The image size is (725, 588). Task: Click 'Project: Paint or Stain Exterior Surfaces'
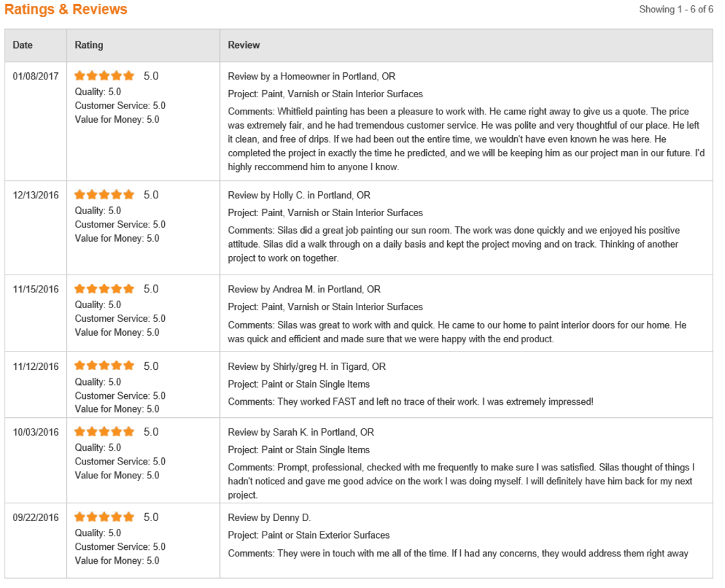coord(309,535)
